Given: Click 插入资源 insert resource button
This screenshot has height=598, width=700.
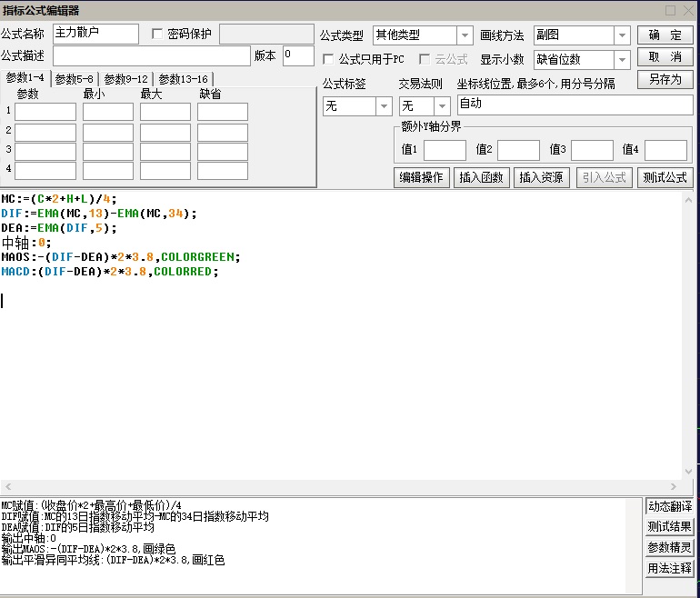Looking at the screenshot, I should 541,177.
